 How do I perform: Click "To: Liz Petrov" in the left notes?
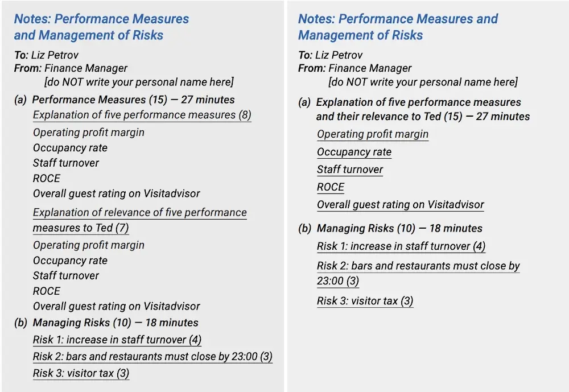click(46, 55)
